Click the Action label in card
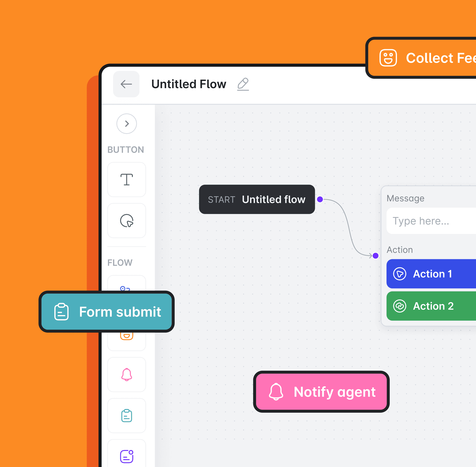 coord(400,250)
